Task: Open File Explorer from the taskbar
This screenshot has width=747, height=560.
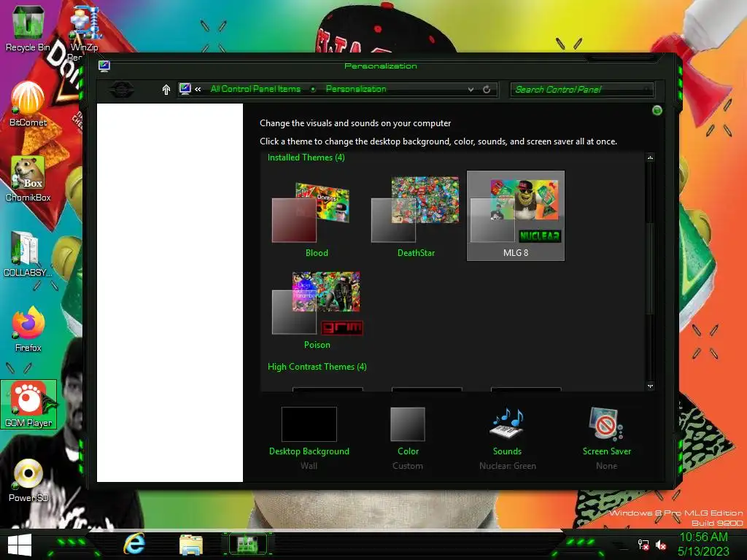Action: click(x=191, y=544)
